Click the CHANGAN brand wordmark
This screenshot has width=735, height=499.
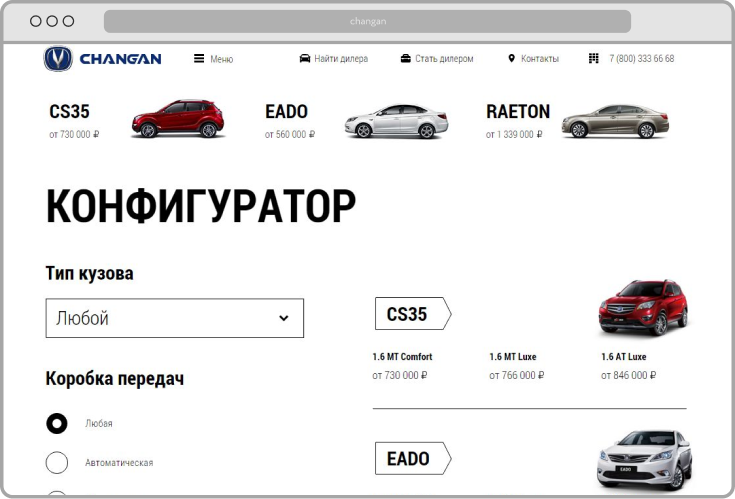click(120, 59)
